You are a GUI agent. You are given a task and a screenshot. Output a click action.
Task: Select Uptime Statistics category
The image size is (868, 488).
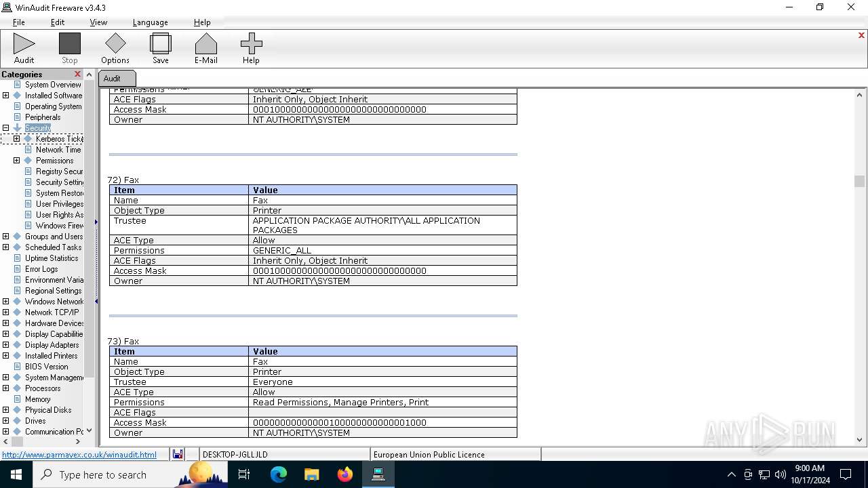coord(52,258)
